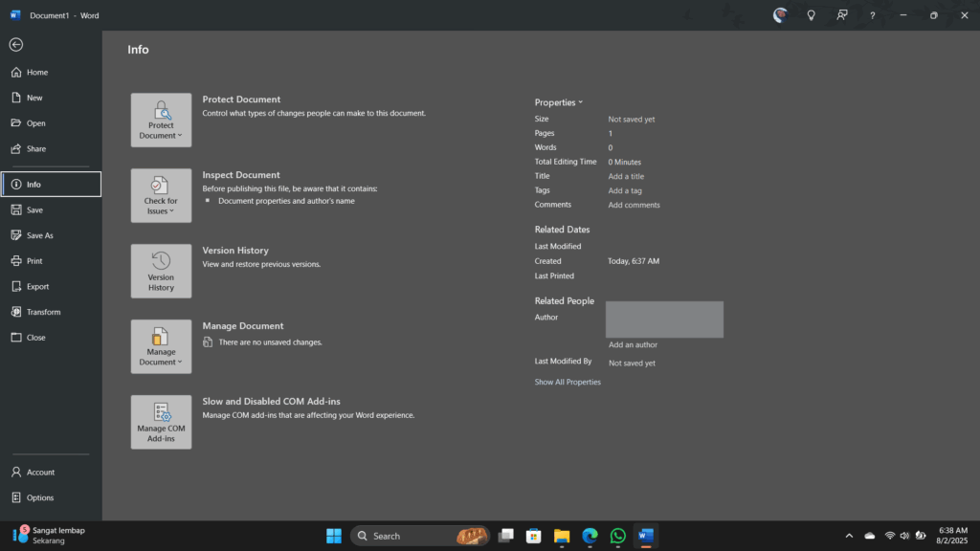Click the Total Editing Time value 0 Minutes
The height and width of the screenshot is (551, 980).
click(624, 162)
